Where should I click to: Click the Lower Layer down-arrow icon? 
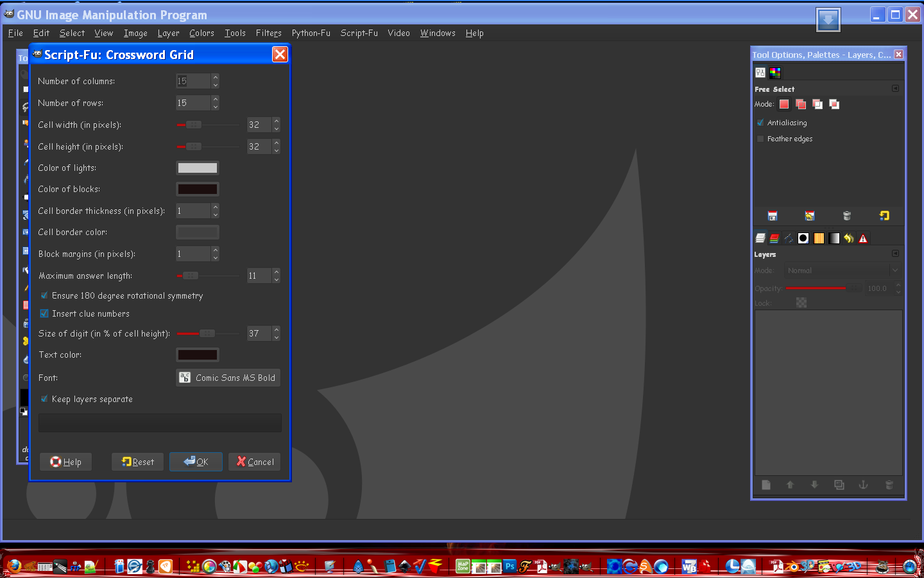814,485
